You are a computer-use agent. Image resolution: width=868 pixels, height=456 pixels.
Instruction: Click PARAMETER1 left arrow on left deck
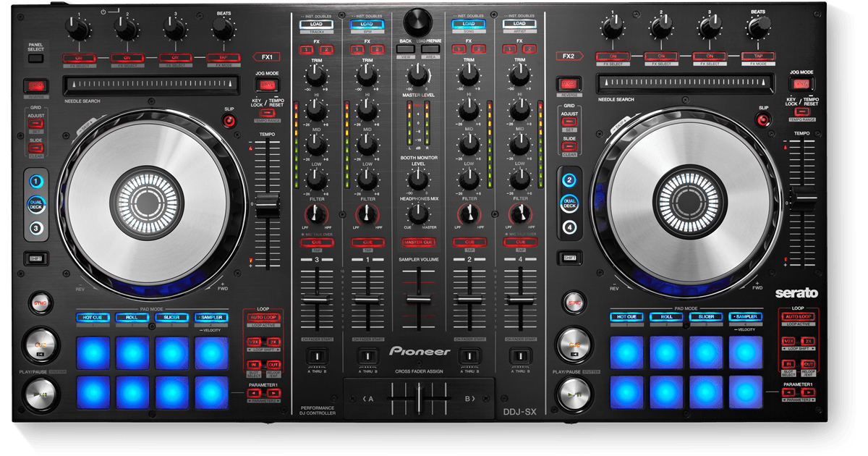254,392
